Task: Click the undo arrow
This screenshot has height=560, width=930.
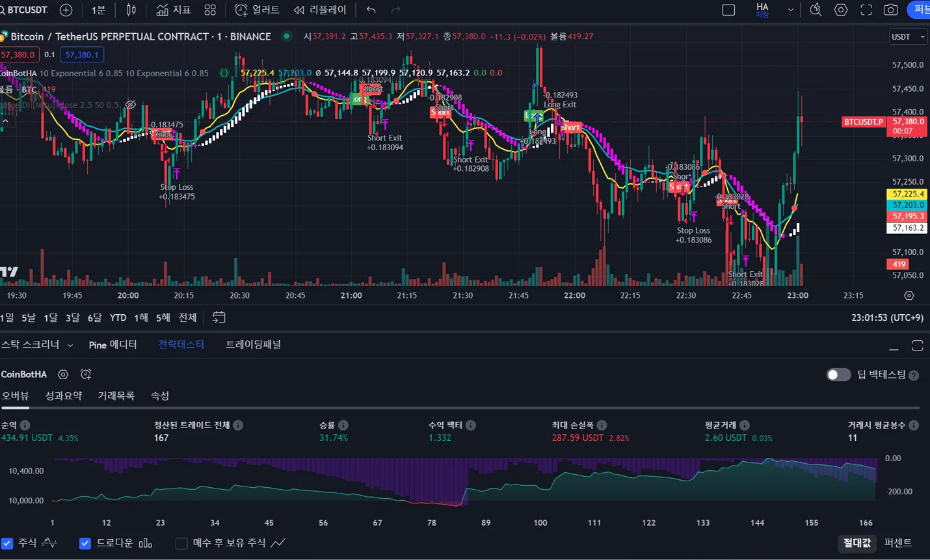Action: (371, 10)
